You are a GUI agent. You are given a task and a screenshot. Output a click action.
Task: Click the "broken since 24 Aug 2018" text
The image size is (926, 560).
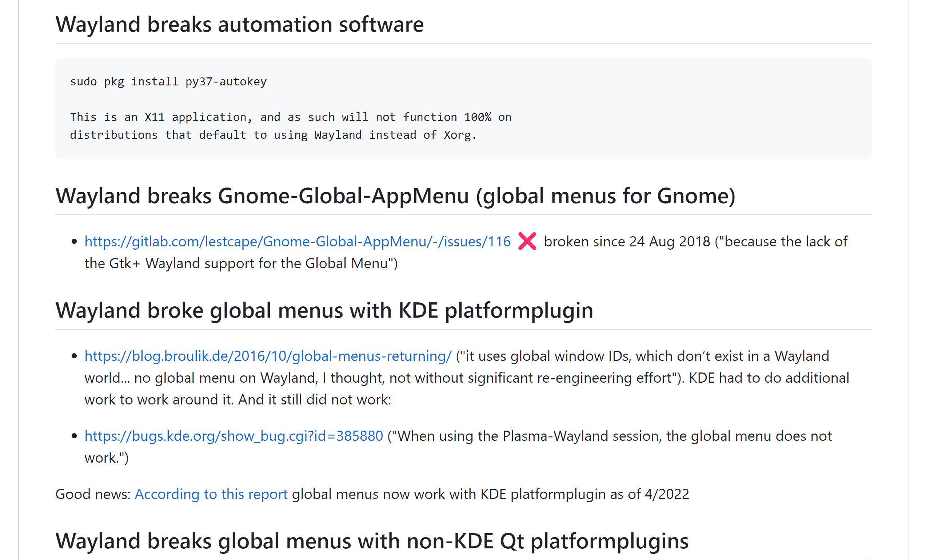627,242
